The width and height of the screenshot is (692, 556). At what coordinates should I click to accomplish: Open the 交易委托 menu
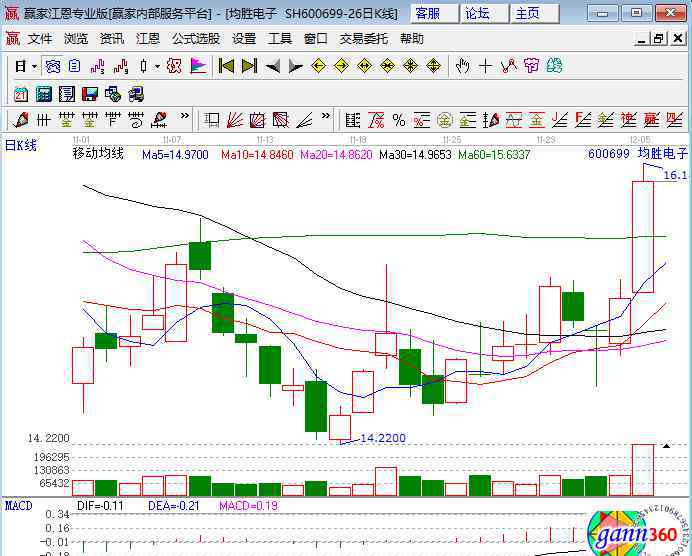363,38
